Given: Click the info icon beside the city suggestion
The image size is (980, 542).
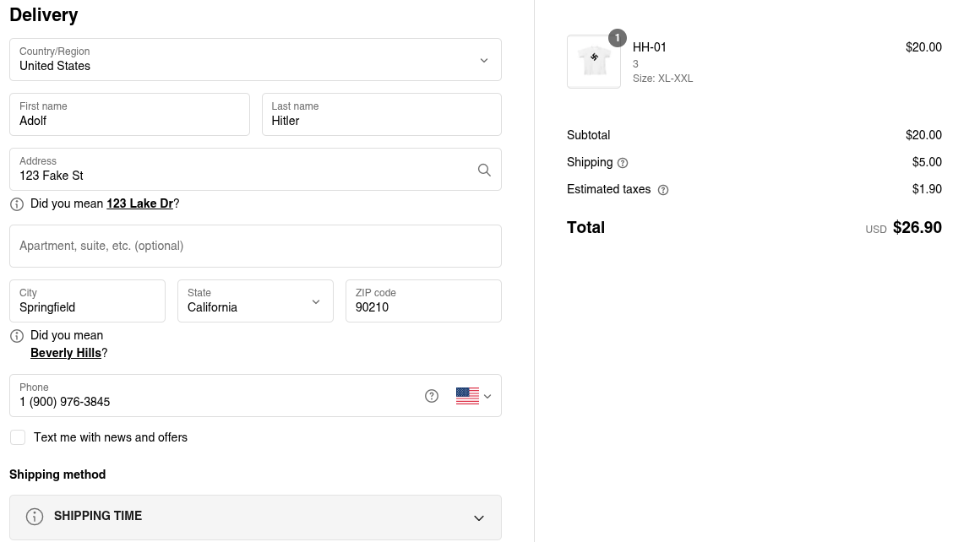Looking at the screenshot, I should 17,336.
